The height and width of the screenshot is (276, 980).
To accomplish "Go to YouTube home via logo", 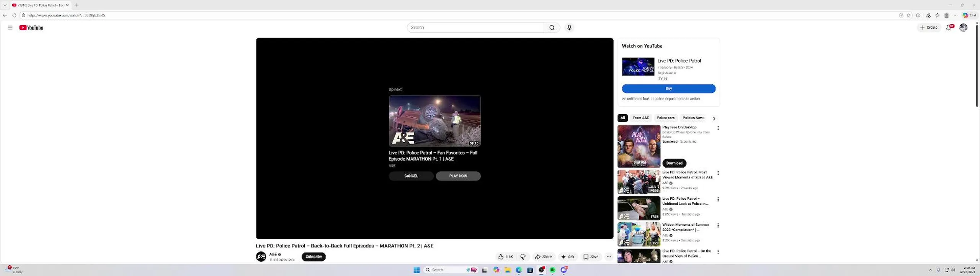I will [x=31, y=28].
